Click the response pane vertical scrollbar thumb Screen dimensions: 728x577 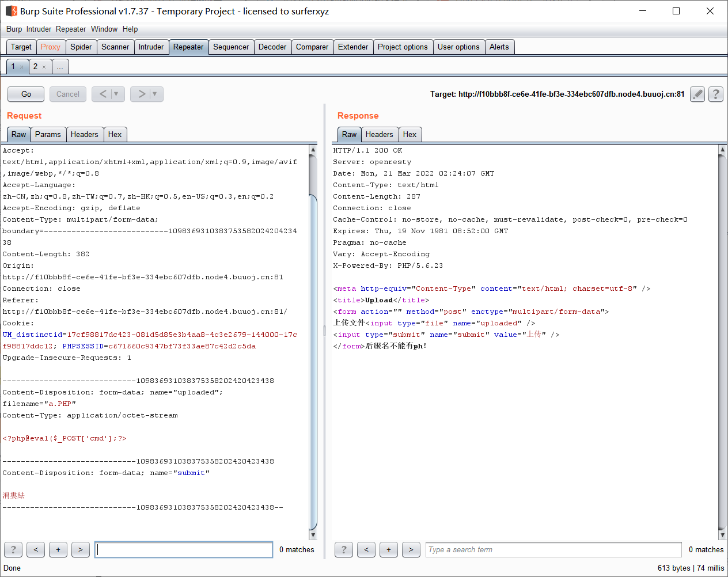[x=722, y=343]
